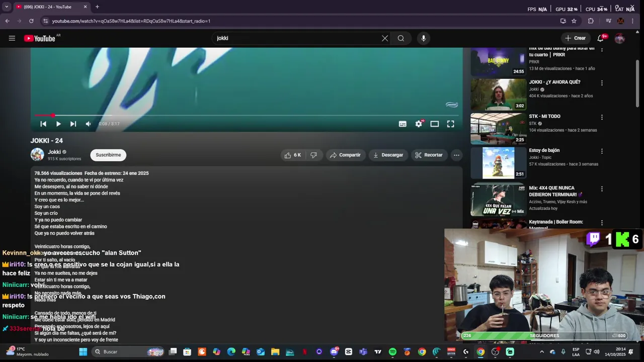Open the Windows Start menu
644x362 pixels.
click(83, 352)
